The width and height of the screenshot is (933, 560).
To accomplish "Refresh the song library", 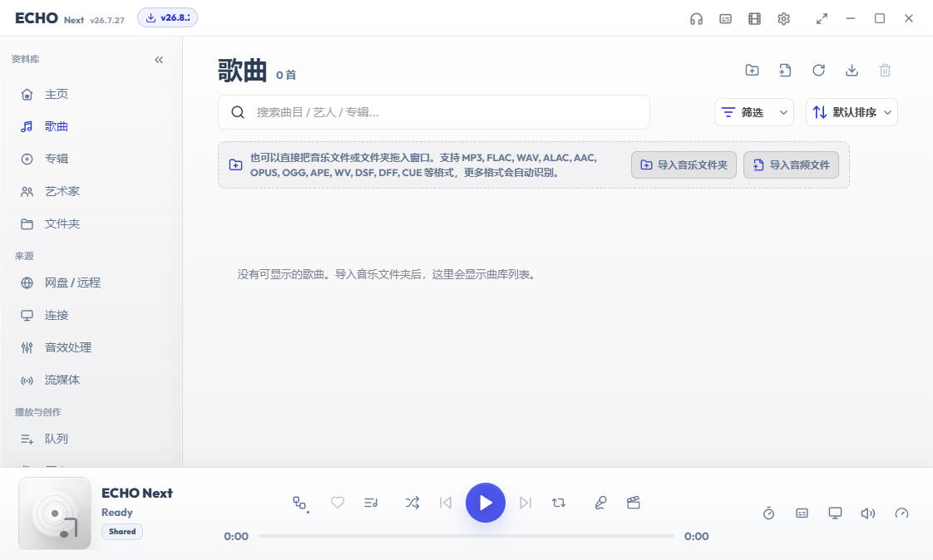I will click(x=819, y=70).
